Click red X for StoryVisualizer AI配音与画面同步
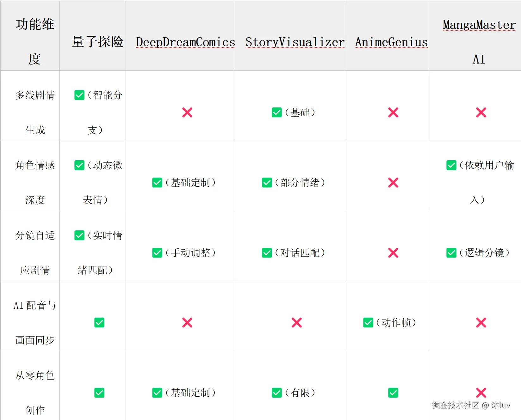Image resolution: width=521 pixels, height=420 pixels. pyautogui.click(x=297, y=323)
